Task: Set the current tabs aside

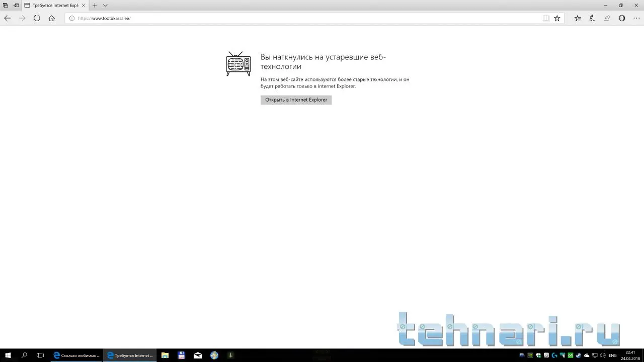Action: pyautogui.click(x=17, y=5)
